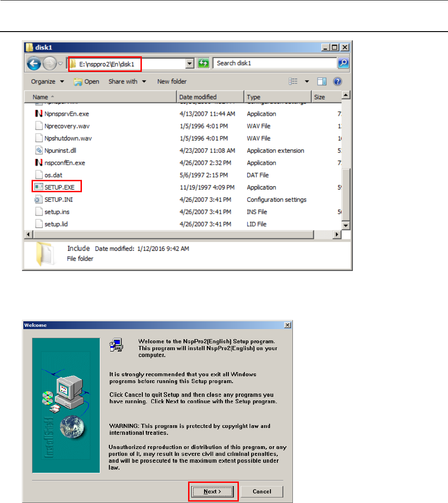Expand the address bar history dropdown
Viewport: 448px width, 503px height.
(x=190, y=64)
